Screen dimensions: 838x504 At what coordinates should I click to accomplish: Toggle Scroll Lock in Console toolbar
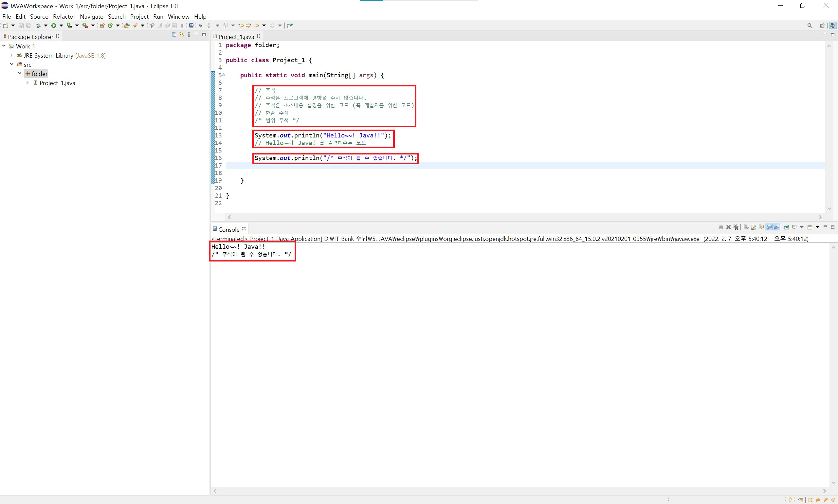point(754,227)
